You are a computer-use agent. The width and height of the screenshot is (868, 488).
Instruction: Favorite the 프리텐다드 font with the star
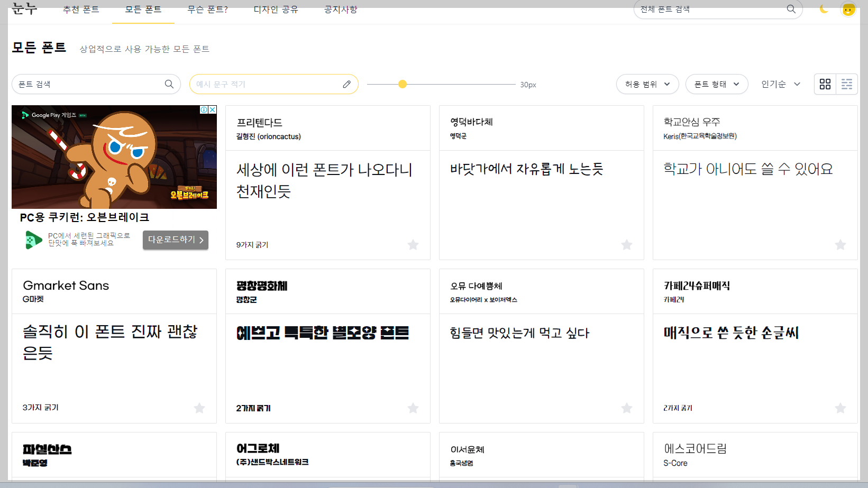click(x=413, y=245)
